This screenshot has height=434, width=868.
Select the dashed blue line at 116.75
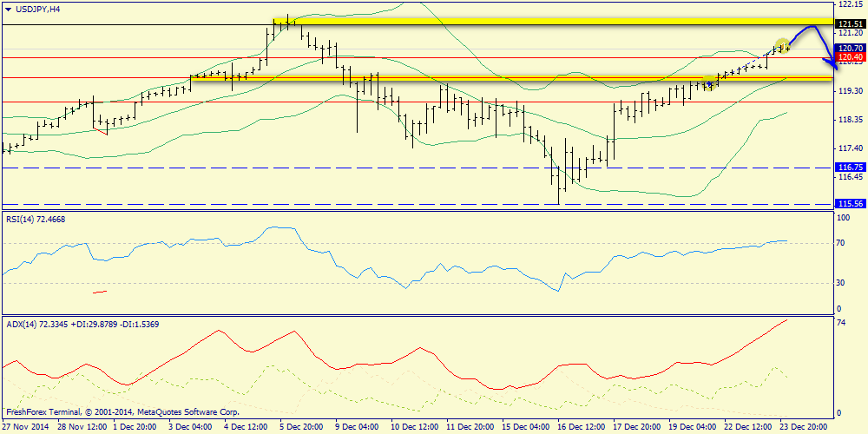pos(418,168)
